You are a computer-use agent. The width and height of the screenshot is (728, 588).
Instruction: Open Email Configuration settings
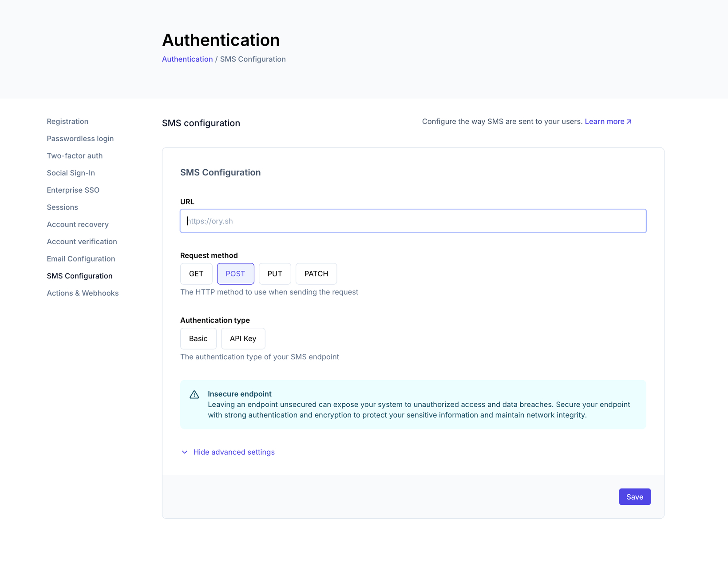click(x=81, y=259)
